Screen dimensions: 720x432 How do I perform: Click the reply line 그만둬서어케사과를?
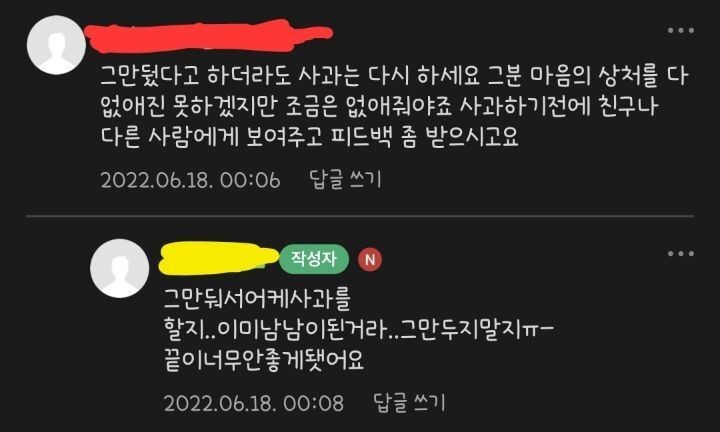coord(257,299)
